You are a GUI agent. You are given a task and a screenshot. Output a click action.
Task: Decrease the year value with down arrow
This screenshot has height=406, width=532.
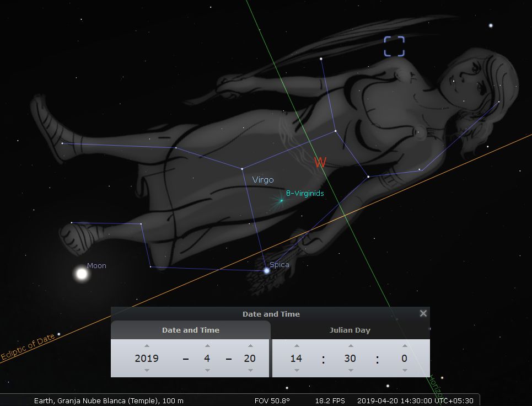pyautogui.click(x=147, y=370)
